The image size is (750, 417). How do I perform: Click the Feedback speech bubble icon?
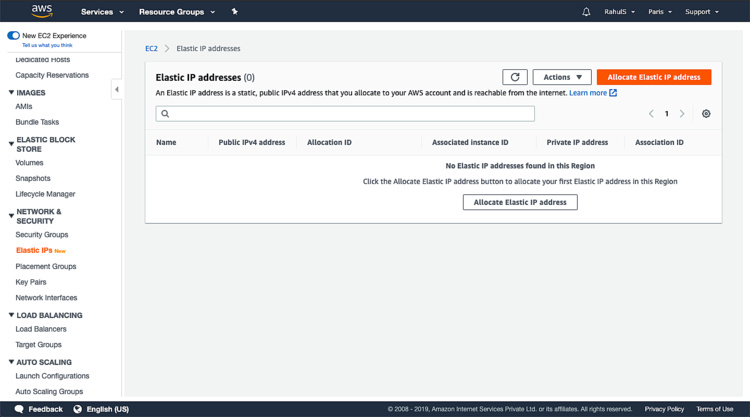pyautogui.click(x=19, y=409)
